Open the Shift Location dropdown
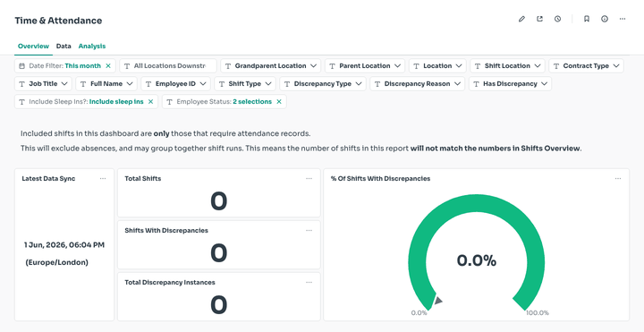The image size is (644, 332). pyautogui.click(x=507, y=65)
